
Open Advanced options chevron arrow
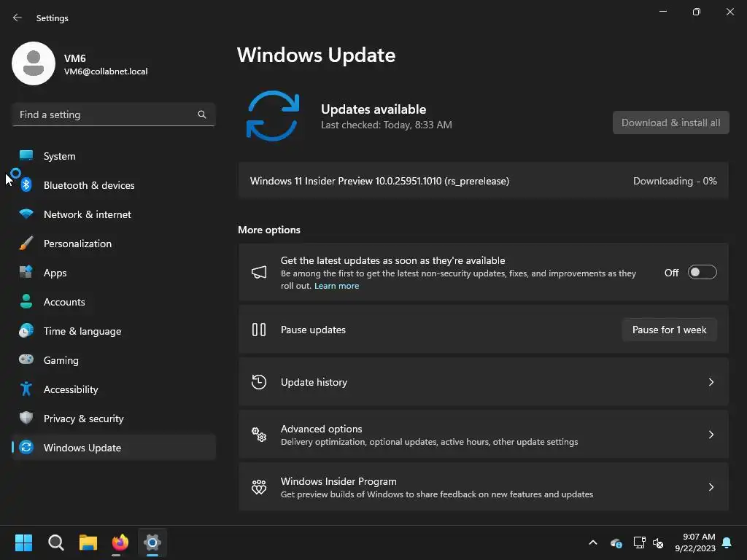(711, 435)
